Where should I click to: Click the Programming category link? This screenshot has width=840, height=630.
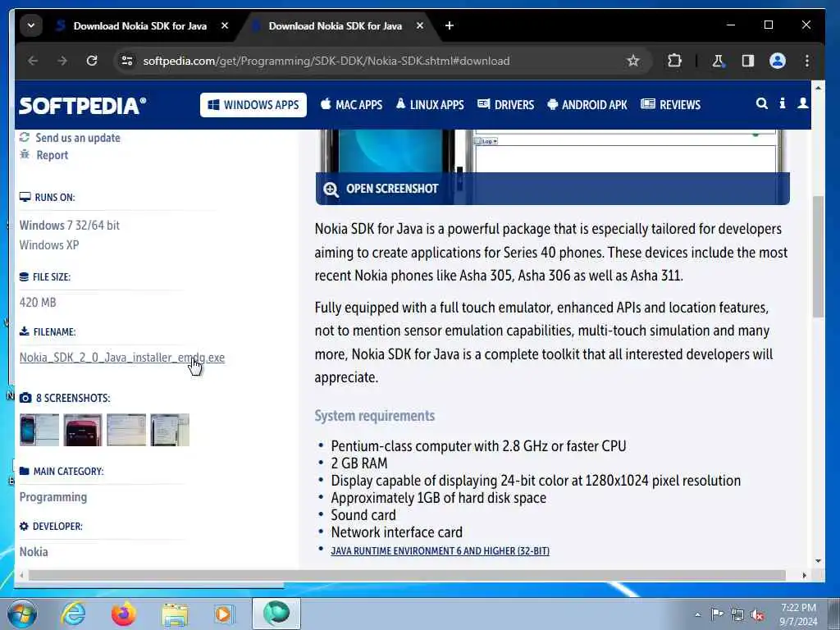[53, 497]
